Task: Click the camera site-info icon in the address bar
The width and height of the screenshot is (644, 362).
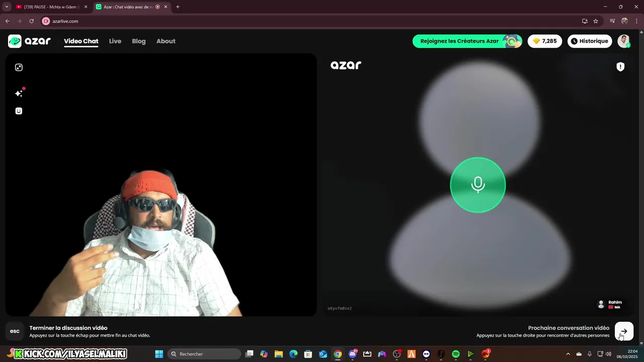Action: click(46, 21)
